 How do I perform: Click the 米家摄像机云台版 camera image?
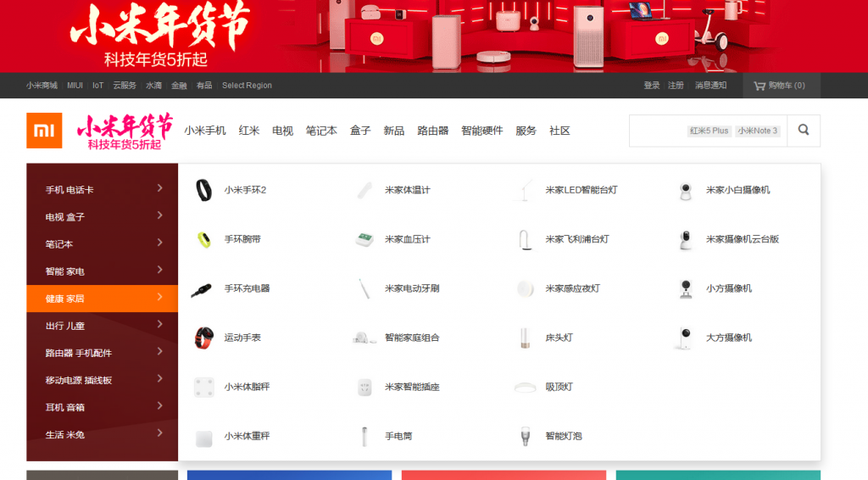[685, 240]
